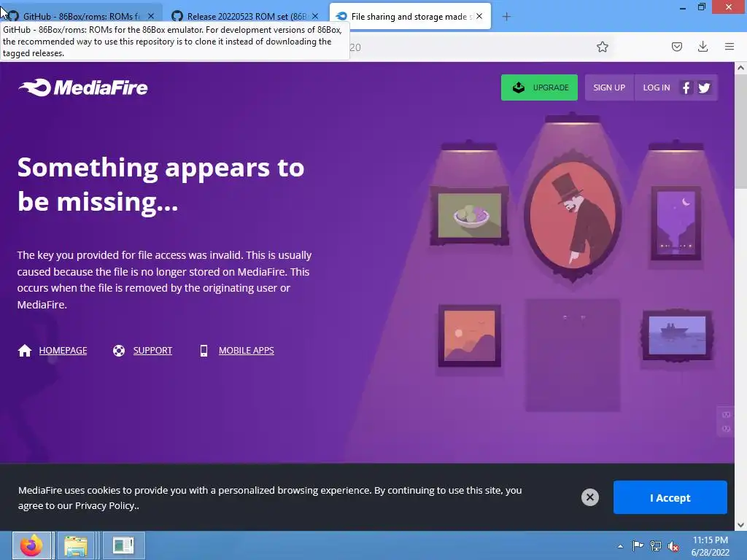Click the MediaFire logo
Image resolution: width=747 pixels, height=560 pixels.
click(x=83, y=87)
